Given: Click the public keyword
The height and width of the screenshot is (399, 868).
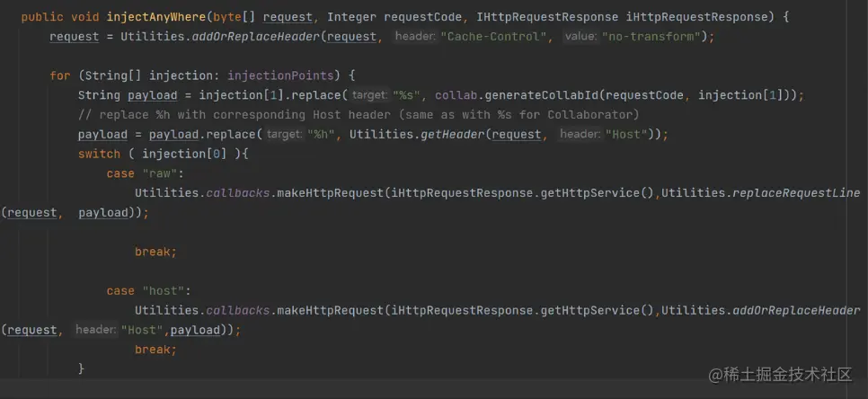Looking at the screenshot, I should point(42,17).
